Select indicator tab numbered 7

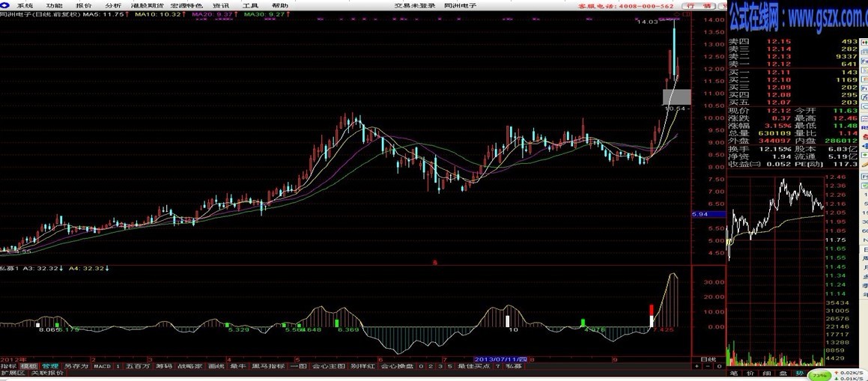coord(497,366)
